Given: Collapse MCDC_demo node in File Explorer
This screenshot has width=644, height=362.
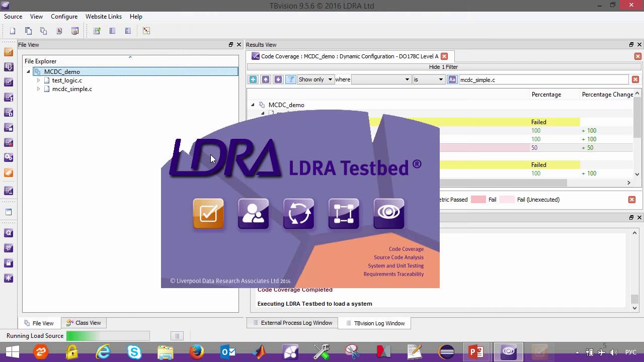Looking at the screenshot, I should coord(28,72).
